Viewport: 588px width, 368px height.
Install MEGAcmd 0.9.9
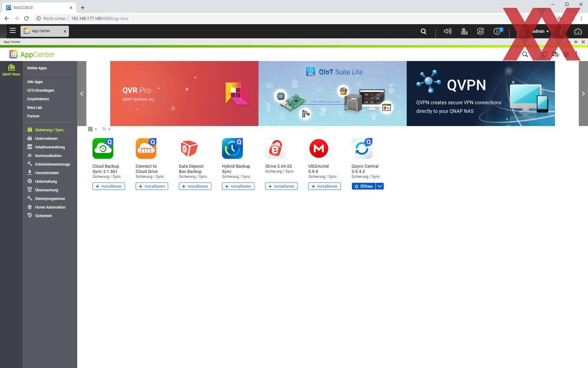pos(325,186)
